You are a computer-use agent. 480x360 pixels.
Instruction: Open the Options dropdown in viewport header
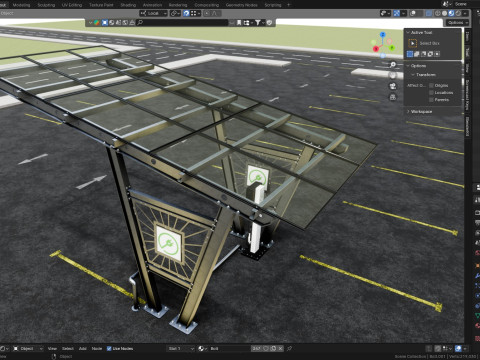click(457, 22)
